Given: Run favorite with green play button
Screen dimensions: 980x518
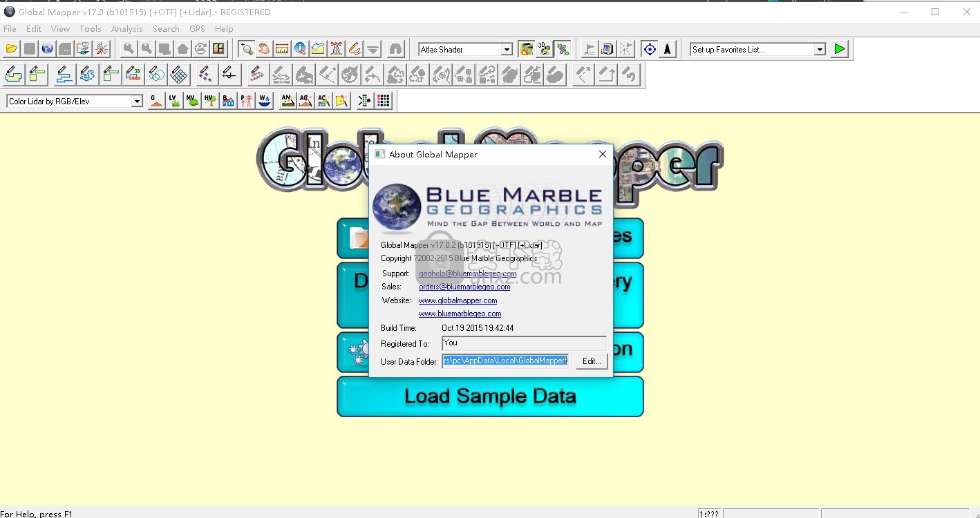Looking at the screenshot, I should 840,49.
